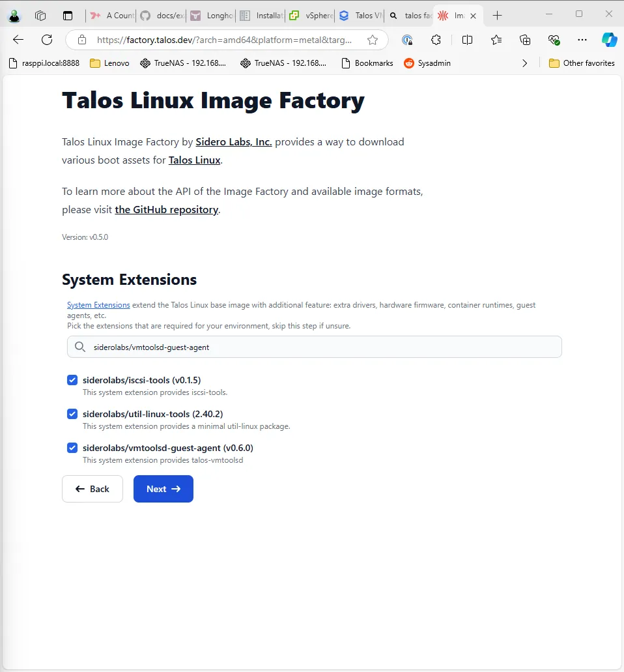
Task: Uncheck siderolabs/iscsi-tools extension
Action: pos(73,380)
